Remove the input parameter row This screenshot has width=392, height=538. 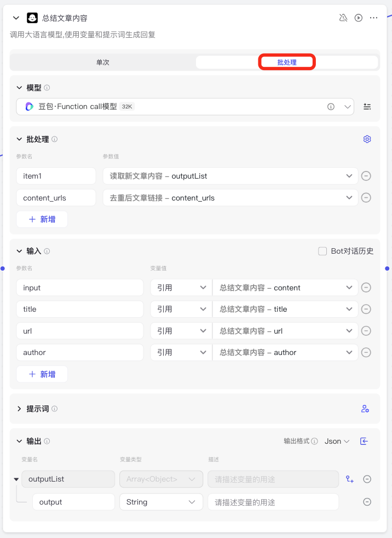coord(366,288)
